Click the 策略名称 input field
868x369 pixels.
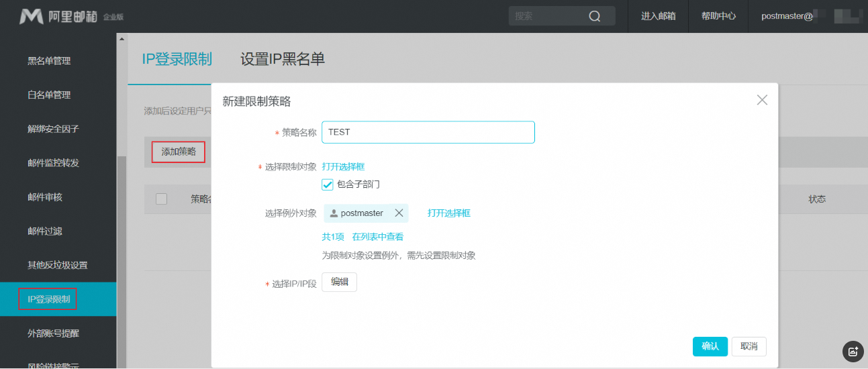[x=428, y=132]
